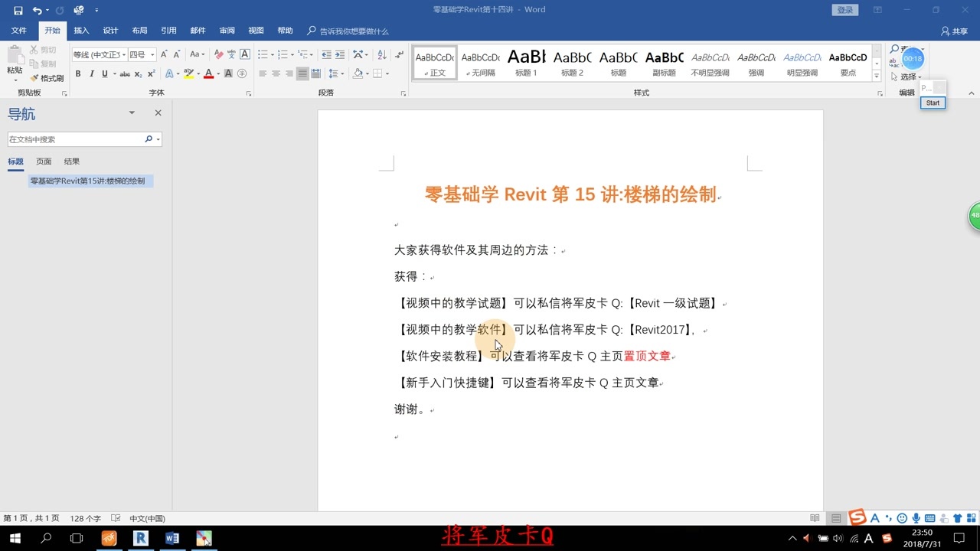Click the Character Shading gray A icon

(x=228, y=74)
